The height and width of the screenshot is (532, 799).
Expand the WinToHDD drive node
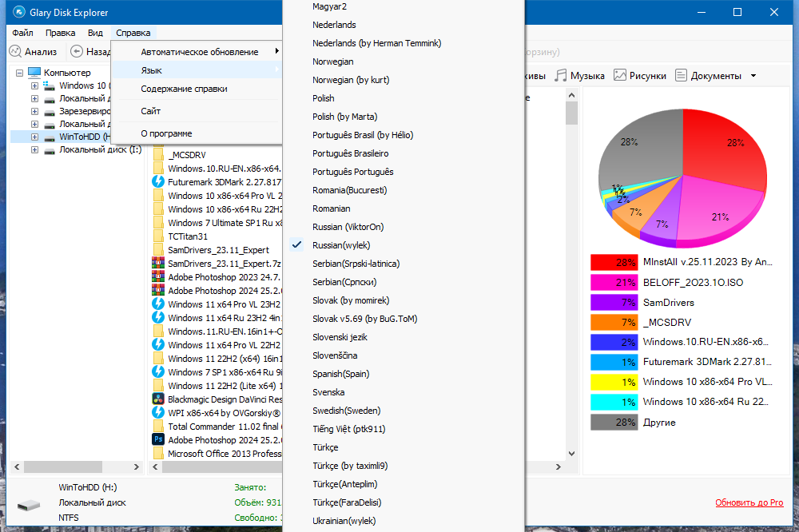pyautogui.click(x=34, y=137)
